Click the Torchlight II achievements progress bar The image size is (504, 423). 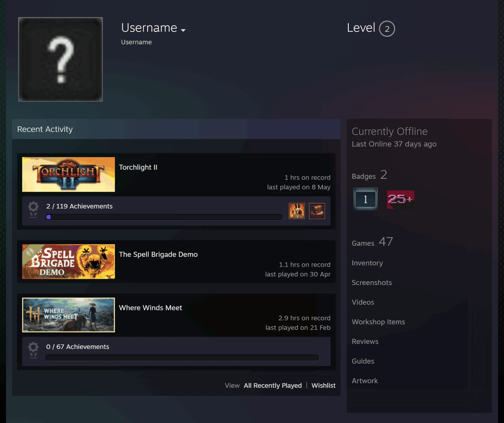tap(164, 217)
